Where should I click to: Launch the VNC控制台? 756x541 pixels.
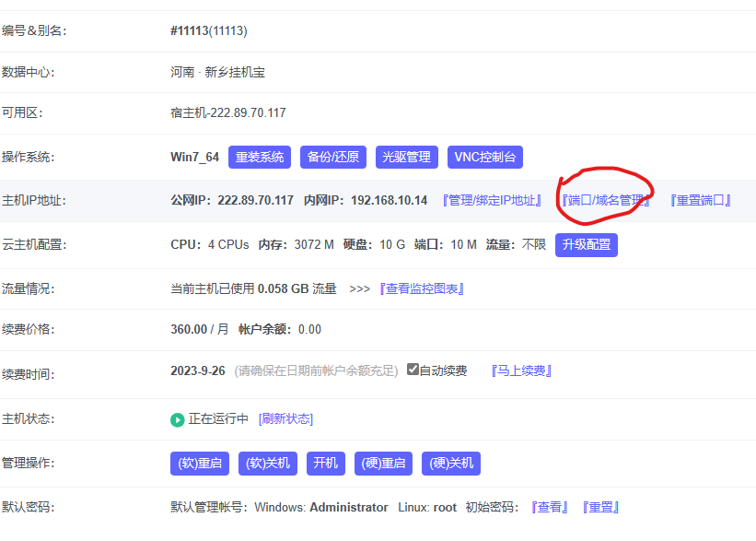pos(485,158)
